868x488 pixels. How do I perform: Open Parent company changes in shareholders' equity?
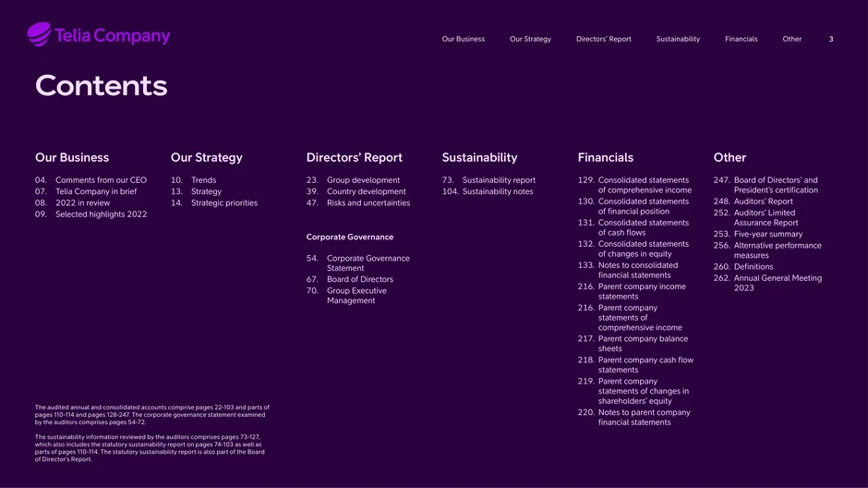coord(633,391)
